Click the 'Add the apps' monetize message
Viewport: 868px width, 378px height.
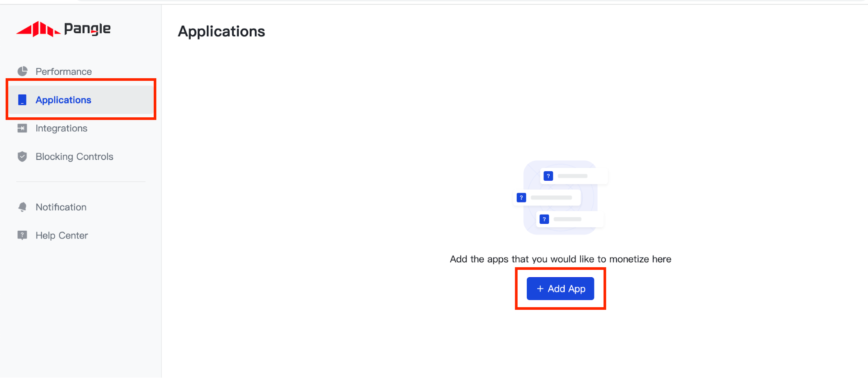560,259
